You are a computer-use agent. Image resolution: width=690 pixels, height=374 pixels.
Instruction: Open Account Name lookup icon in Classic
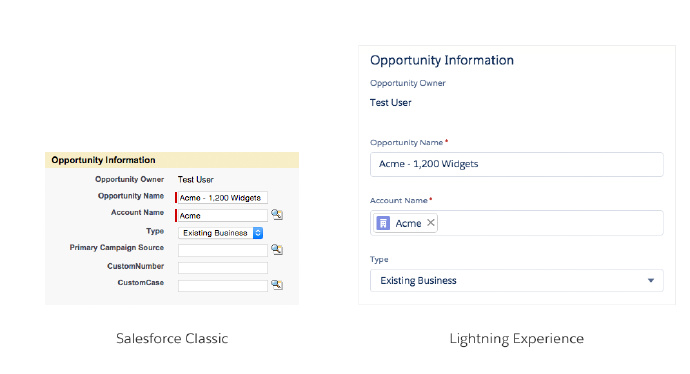coord(277,215)
